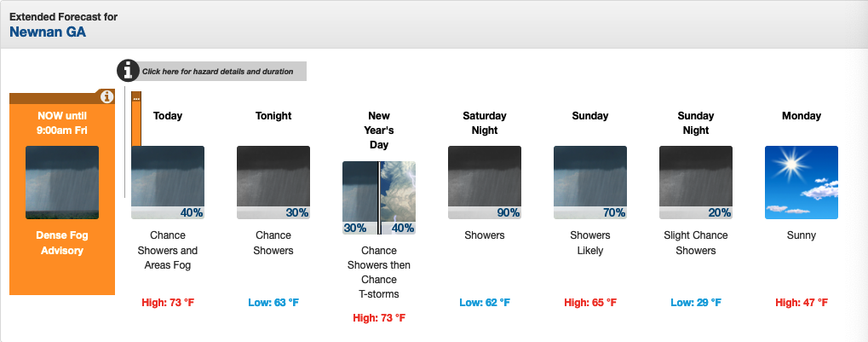Click the Today high 73 °F temperature
The height and width of the screenshot is (342, 868).
click(x=168, y=302)
